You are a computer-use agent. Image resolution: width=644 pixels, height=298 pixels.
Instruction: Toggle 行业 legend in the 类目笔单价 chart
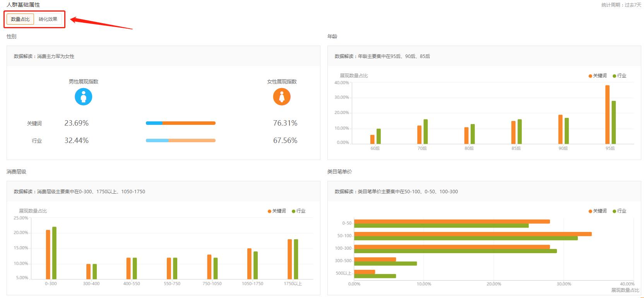pyautogui.click(x=620, y=211)
